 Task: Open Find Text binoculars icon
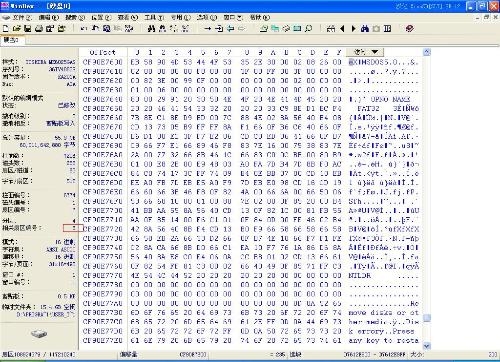click(x=151, y=29)
